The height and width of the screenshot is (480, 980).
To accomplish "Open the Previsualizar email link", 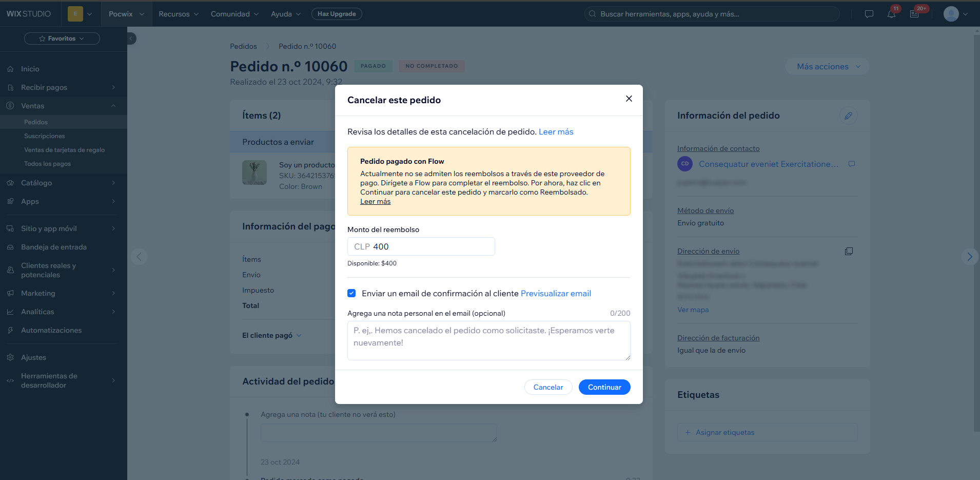I will point(556,294).
